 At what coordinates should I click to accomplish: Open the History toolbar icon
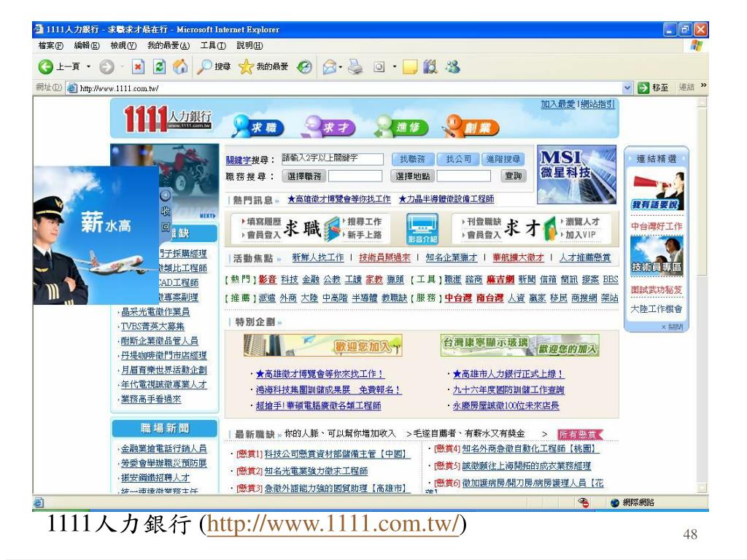click(304, 67)
